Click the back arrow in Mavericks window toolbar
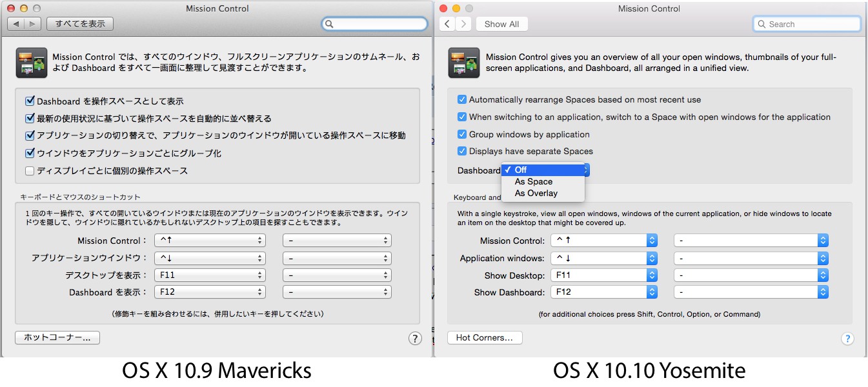The image size is (868, 387). 16,24
